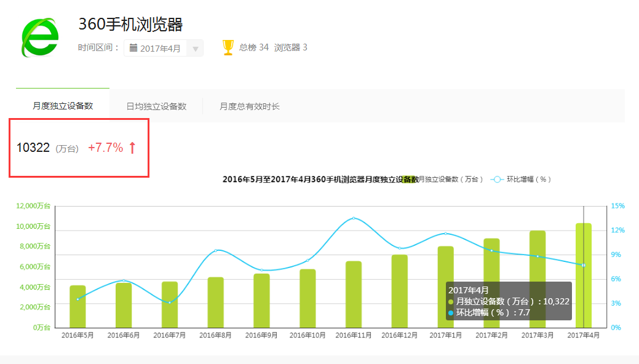Click the red up arrow beside +7.7%

point(132,148)
